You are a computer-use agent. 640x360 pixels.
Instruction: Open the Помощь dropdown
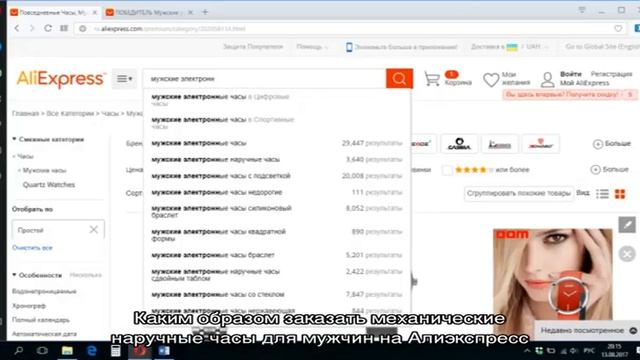312,47
